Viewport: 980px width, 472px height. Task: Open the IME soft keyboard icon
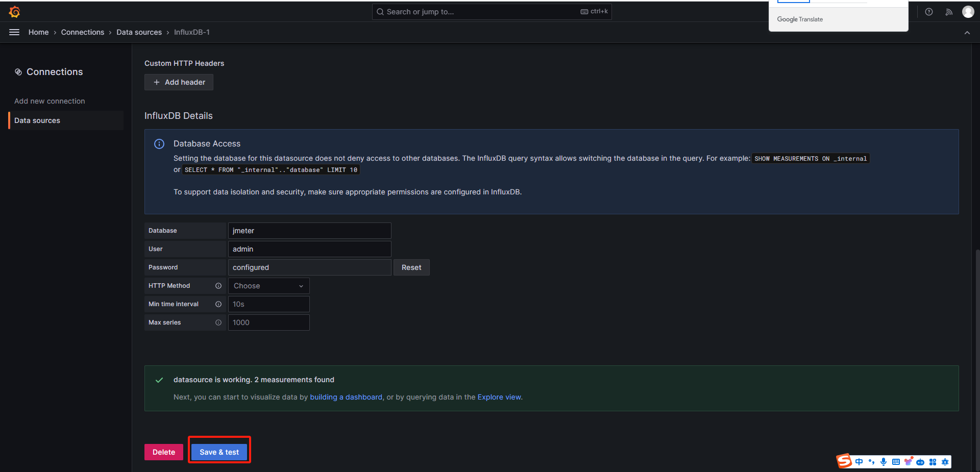click(896, 462)
